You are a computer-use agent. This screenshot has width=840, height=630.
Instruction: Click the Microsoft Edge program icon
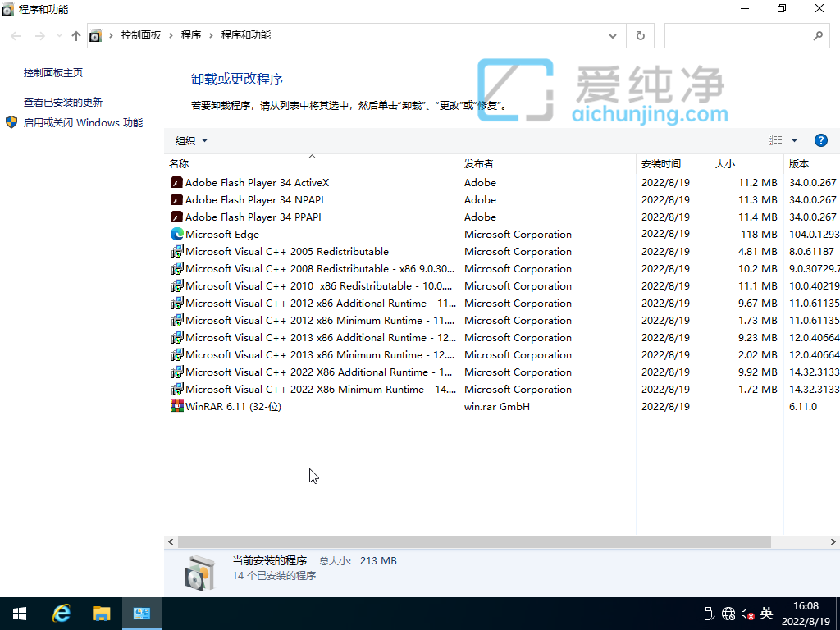pos(177,234)
